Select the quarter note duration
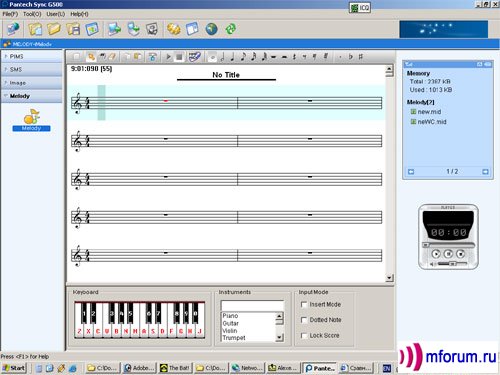The width and height of the screenshot is (500, 375). click(x=233, y=57)
